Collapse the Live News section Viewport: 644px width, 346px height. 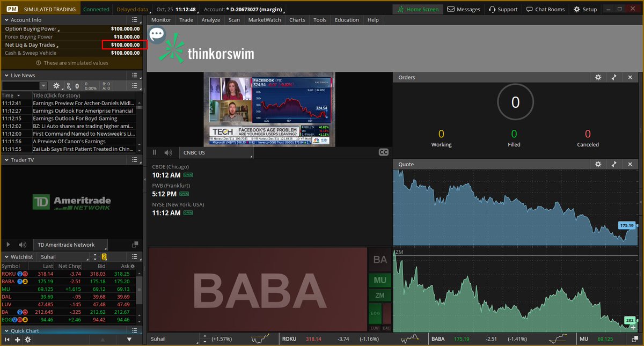point(6,76)
